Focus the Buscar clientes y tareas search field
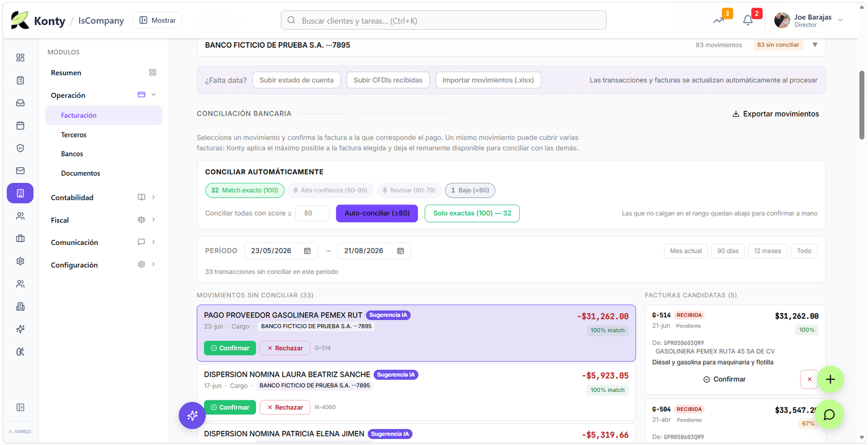The image size is (868, 445). pos(443,21)
